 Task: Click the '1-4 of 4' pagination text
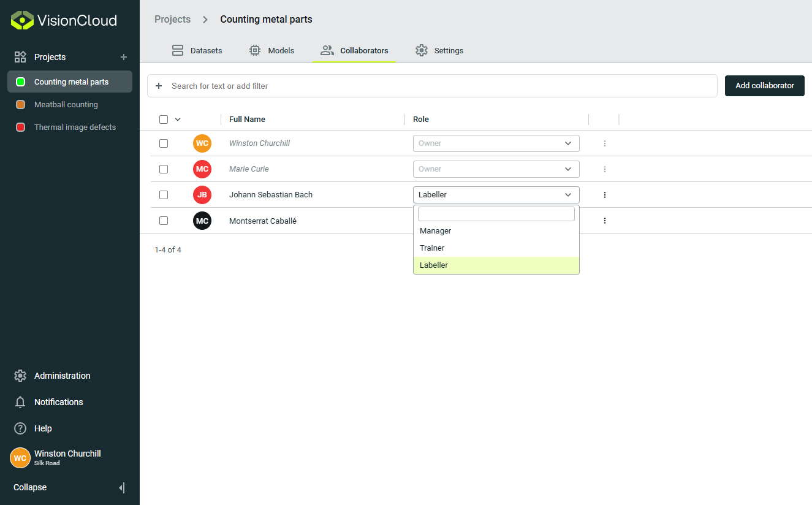[168, 250]
